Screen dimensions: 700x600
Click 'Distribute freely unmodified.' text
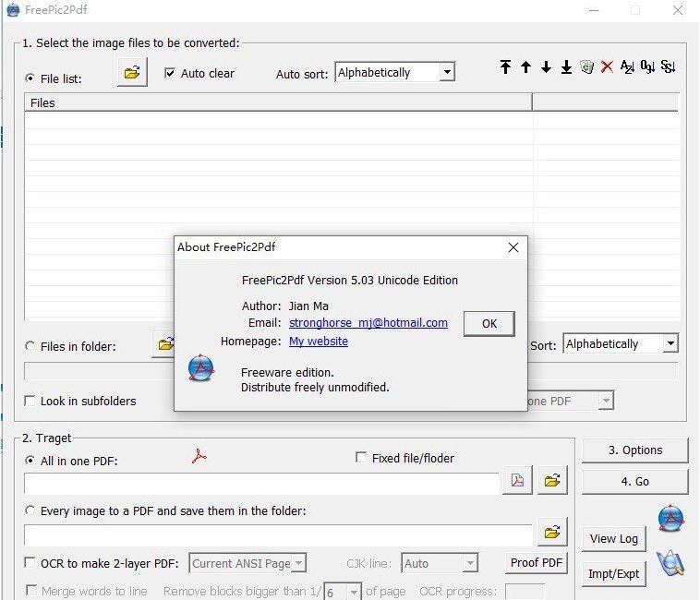[x=315, y=387]
